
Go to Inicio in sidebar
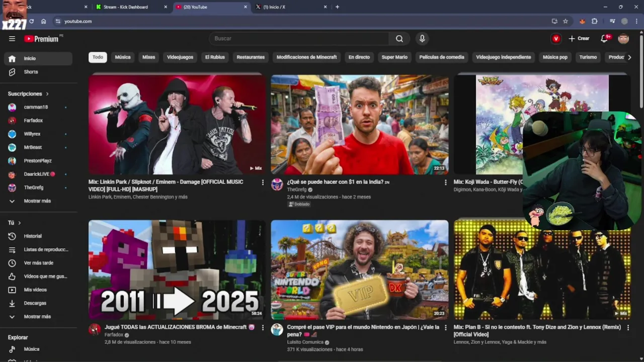click(38, 58)
